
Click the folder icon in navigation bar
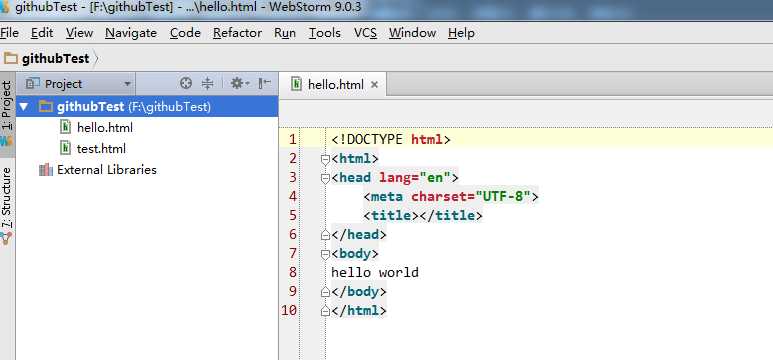[x=10, y=59]
